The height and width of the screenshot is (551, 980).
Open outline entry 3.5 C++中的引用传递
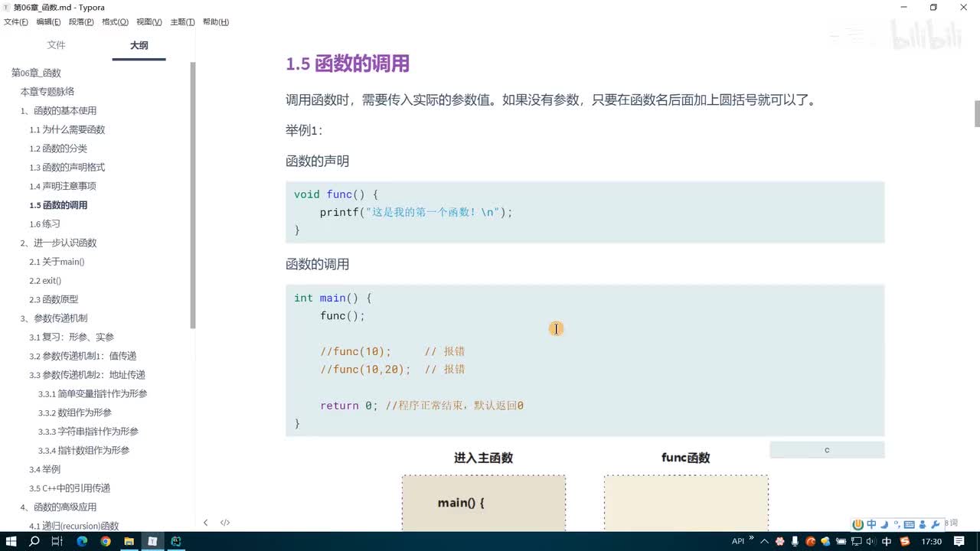[70, 488]
